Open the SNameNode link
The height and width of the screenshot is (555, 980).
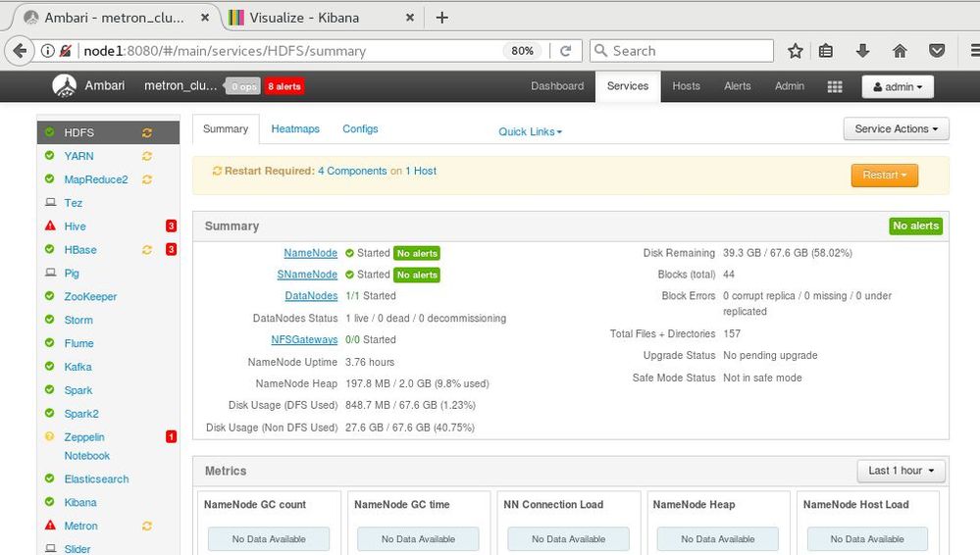coord(307,275)
